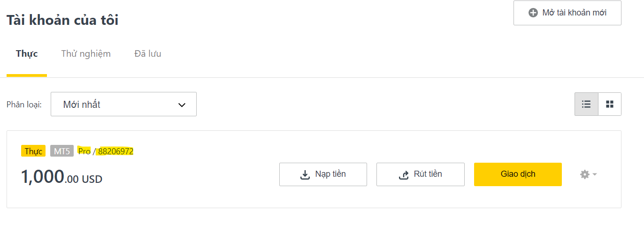Screen dimensions: 644x226
Task: Click the plus icon for new account
Action: coord(533,13)
